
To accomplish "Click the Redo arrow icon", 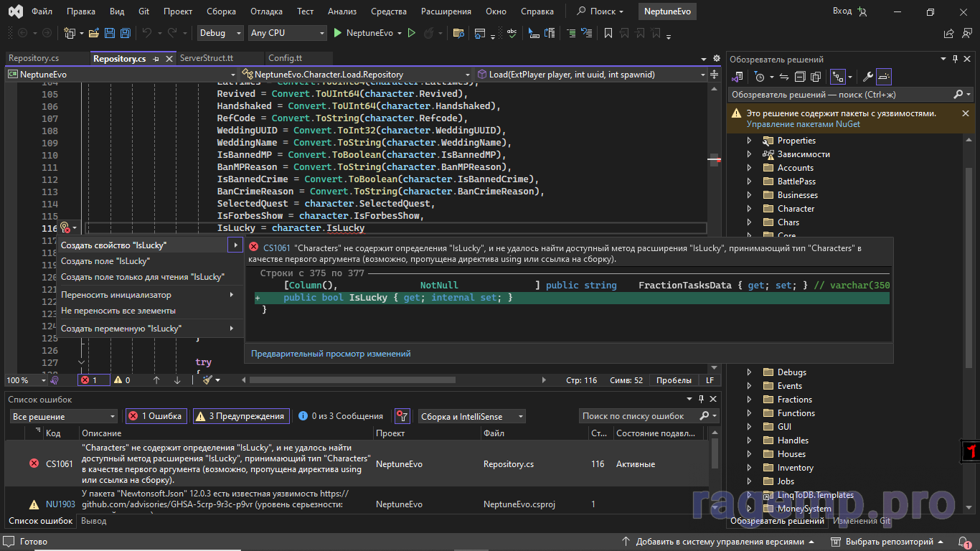I will [x=172, y=33].
